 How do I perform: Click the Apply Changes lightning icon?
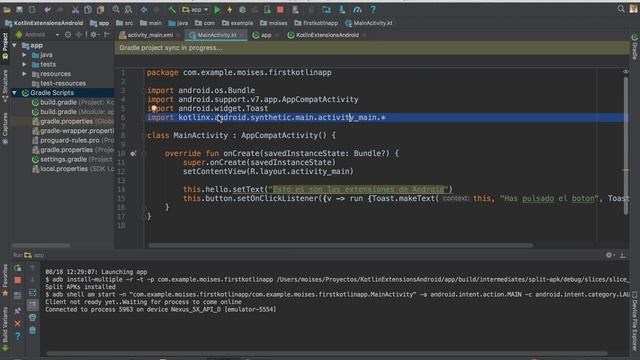pos(230,9)
